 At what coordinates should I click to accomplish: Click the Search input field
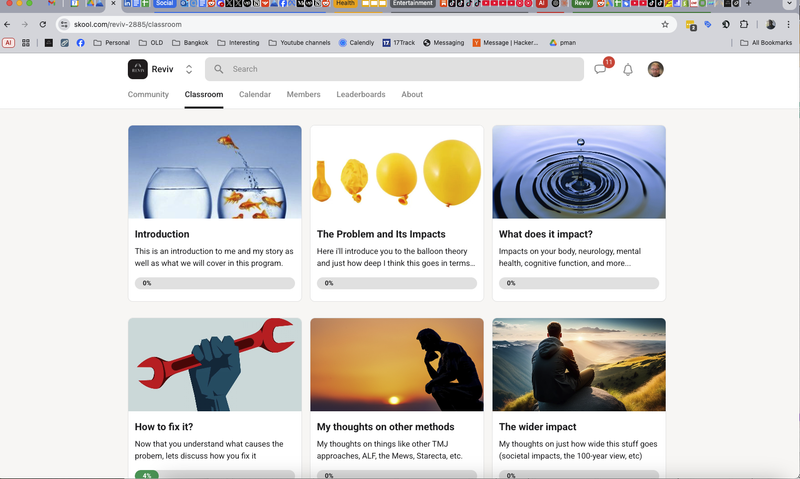[400, 69]
